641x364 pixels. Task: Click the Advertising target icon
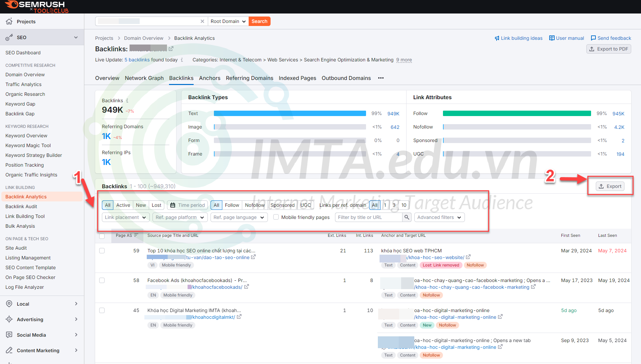[x=9, y=319]
